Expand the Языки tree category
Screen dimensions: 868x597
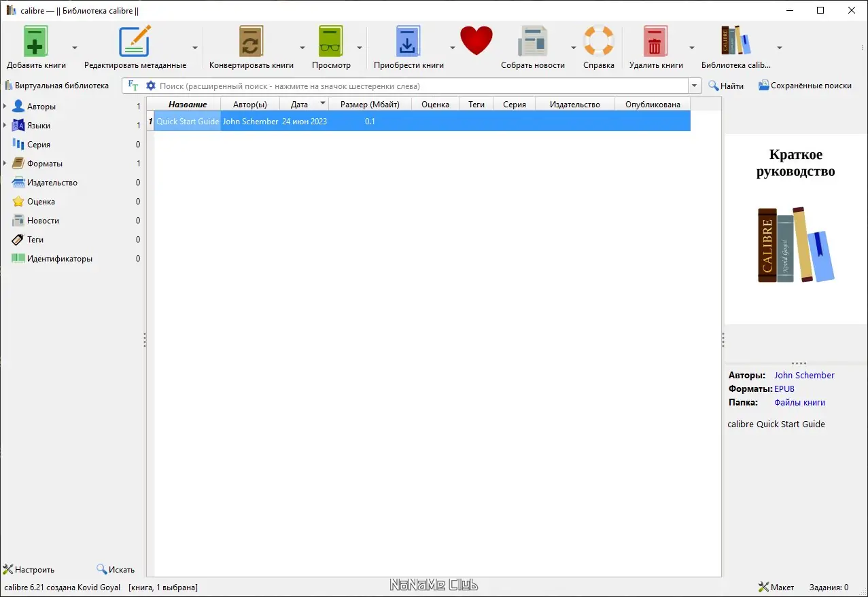tap(5, 126)
